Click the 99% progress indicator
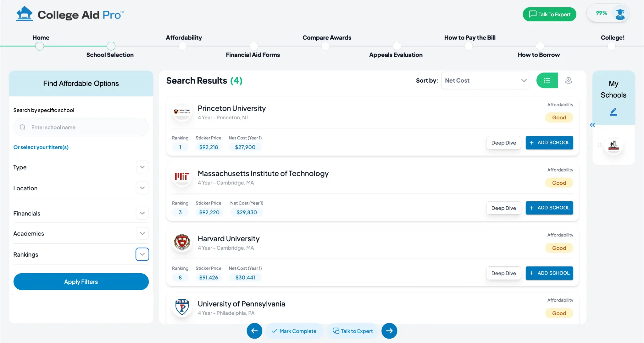The image size is (644, 343). point(601,13)
